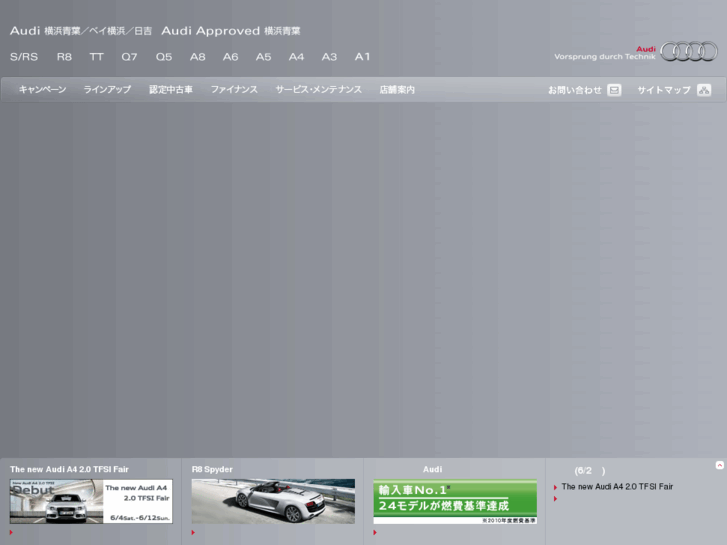Open the キャンペーン menu
The width and height of the screenshot is (727, 545).
coord(43,90)
